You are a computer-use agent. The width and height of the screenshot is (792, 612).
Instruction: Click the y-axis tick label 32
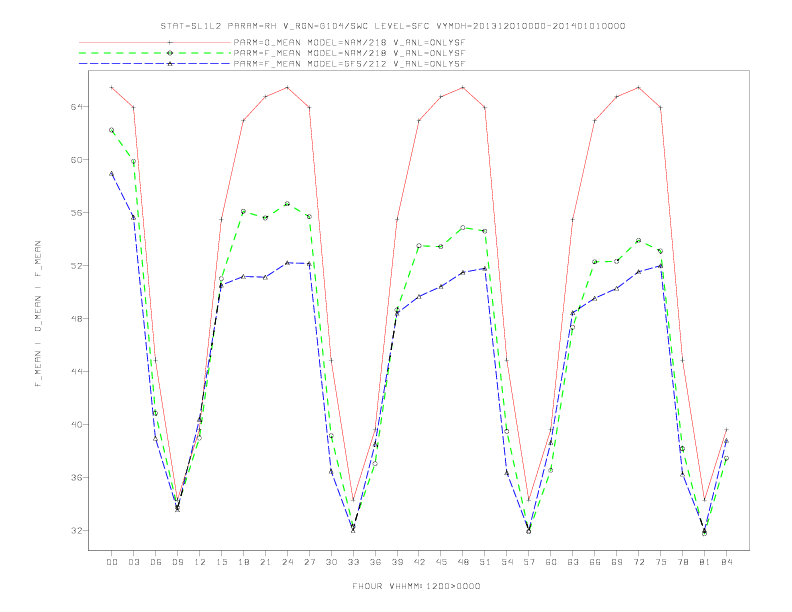coord(77,530)
